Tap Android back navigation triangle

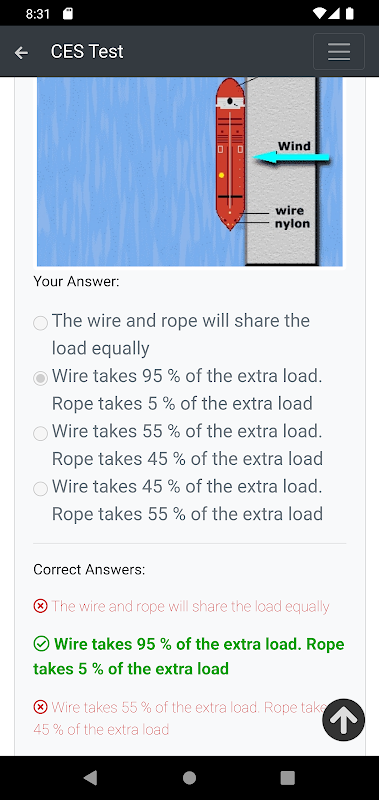tap(90, 778)
